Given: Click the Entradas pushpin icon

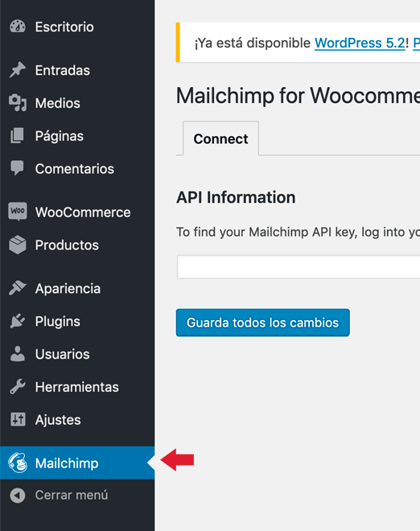Looking at the screenshot, I should (17, 70).
